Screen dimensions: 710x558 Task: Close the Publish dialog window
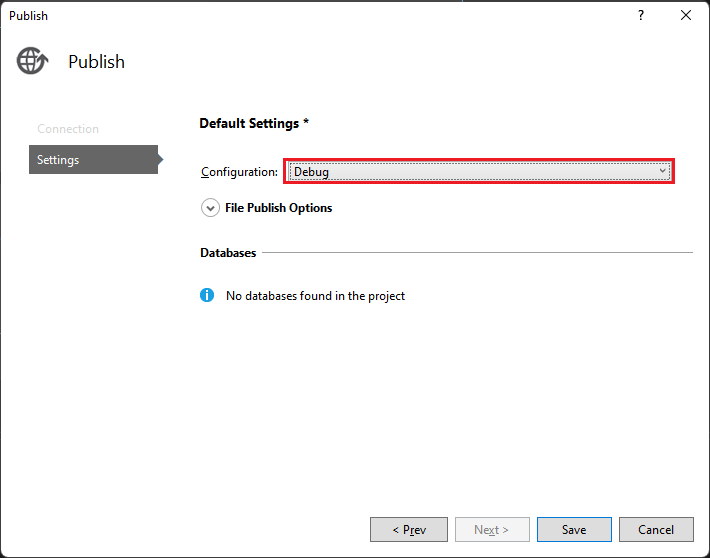tap(686, 15)
